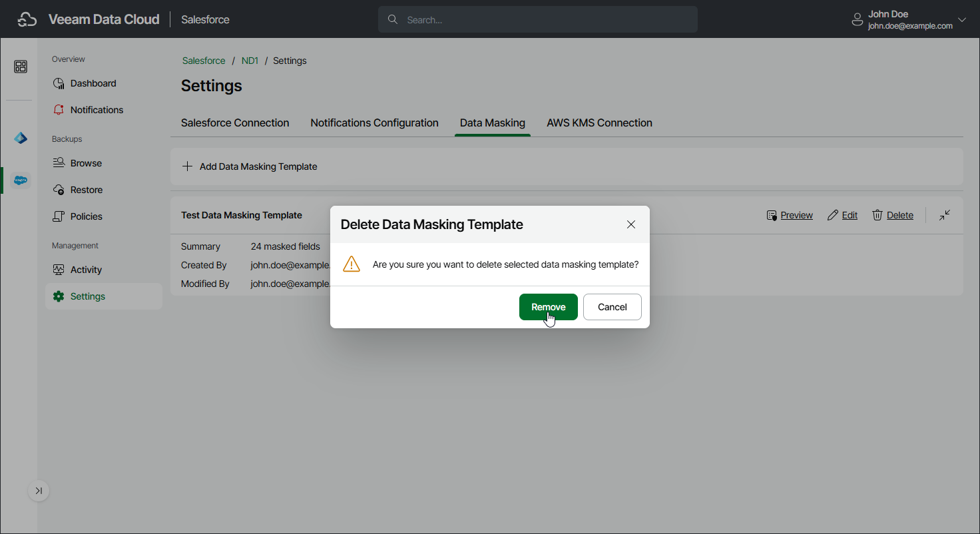Click the Dashboard gauge icon
This screenshot has width=980, height=534.
point(59,83)
